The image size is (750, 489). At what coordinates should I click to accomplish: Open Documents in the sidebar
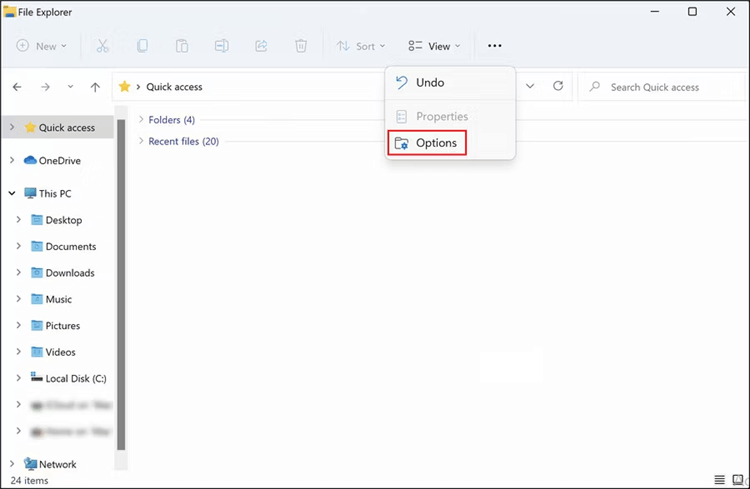(x=71, y=246)
